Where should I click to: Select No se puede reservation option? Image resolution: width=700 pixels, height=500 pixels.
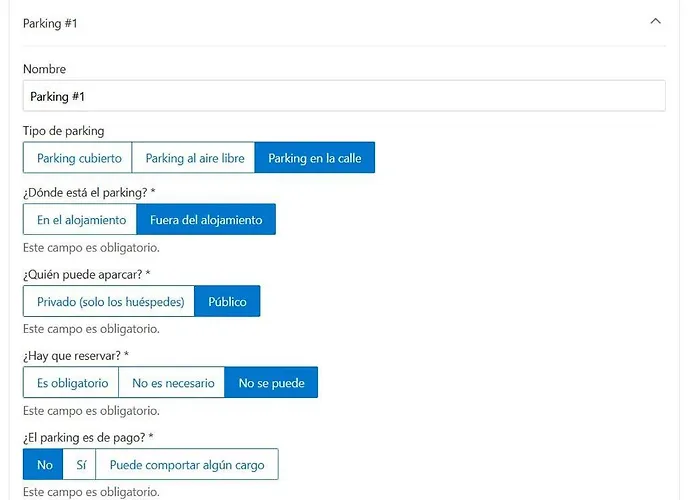pos(271,383)
